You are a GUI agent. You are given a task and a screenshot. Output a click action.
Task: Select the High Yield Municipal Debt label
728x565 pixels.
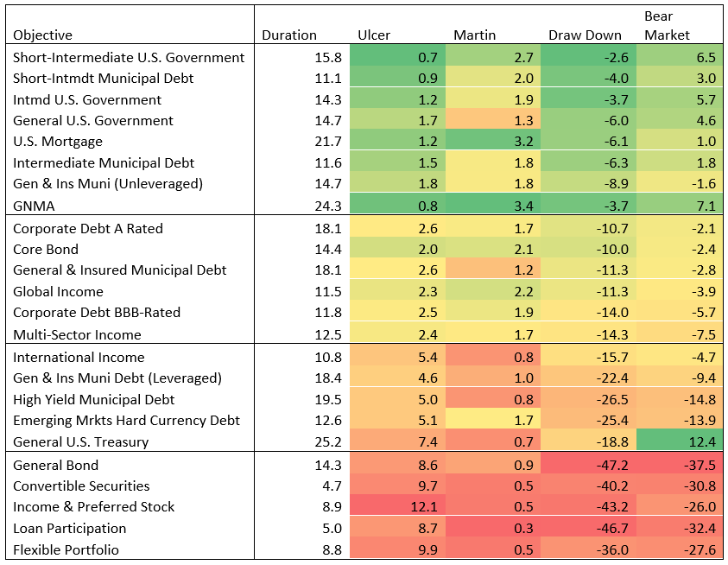pyautogui.click(x=93, y=399)
